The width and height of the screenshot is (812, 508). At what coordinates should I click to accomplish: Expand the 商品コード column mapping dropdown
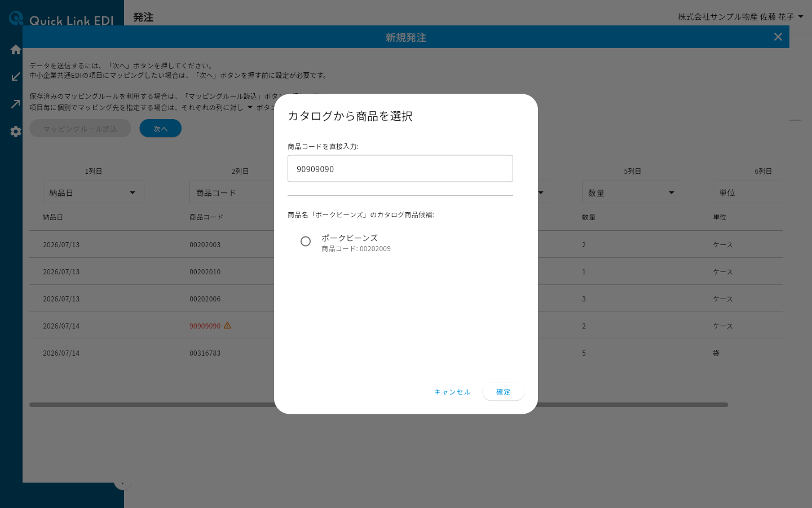click(x=232, y=192)
